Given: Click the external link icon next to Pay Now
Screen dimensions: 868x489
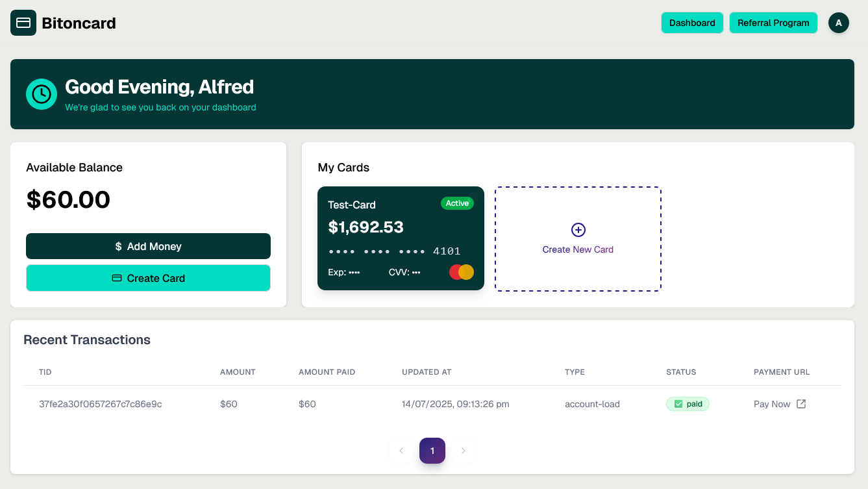Looking at the screenshot, I should [801, 404].
